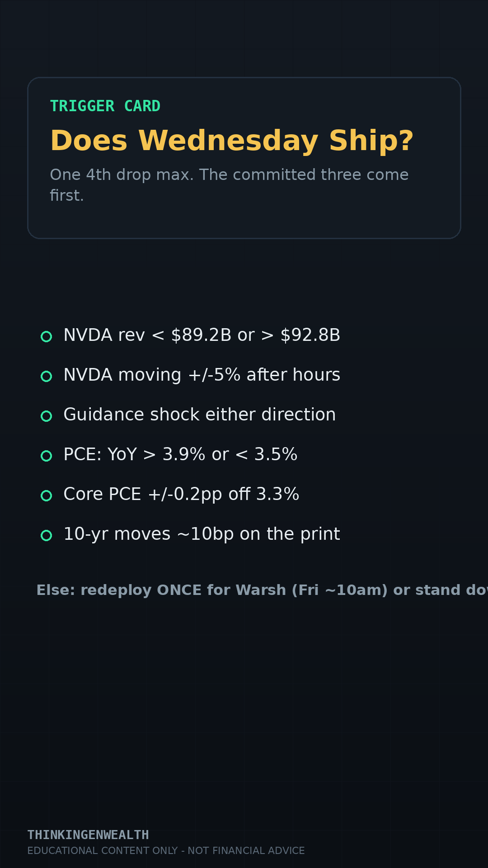Image resolution: width=488 pixels, height=868 pixels.
Task: Select the NVDA moving +/-5% after hours text
Action: coord(202,375)
